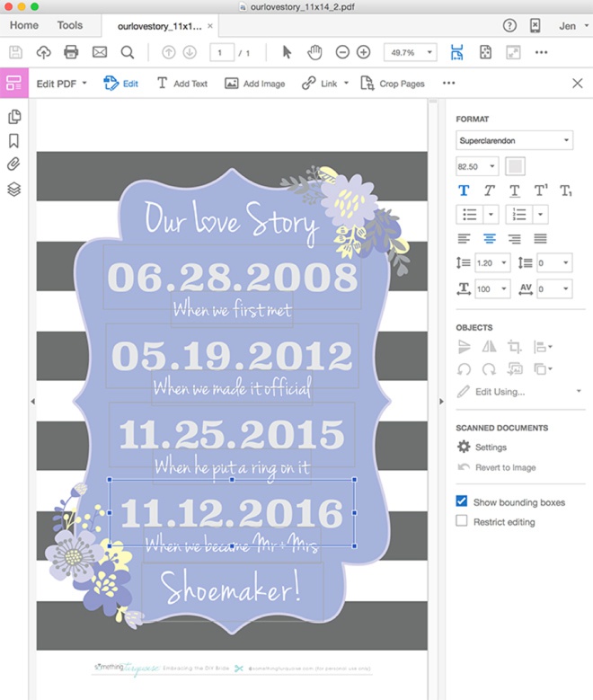Open the Jen account menu

pos(573,26)
